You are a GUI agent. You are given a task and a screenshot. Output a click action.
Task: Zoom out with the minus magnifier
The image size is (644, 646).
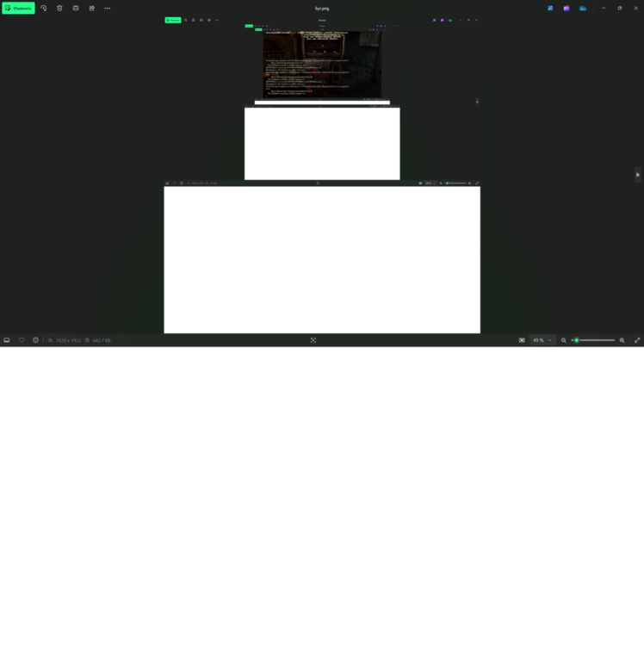tap(564, 340)
